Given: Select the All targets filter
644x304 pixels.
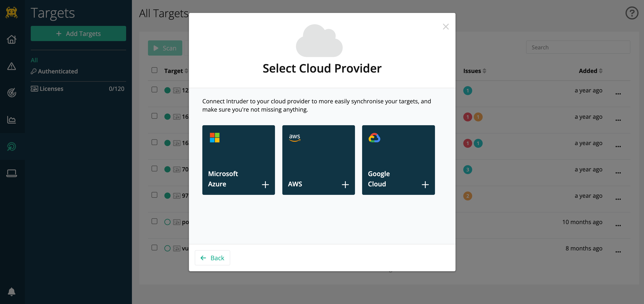Looking at the screenshot, I should tap(34, 60).
